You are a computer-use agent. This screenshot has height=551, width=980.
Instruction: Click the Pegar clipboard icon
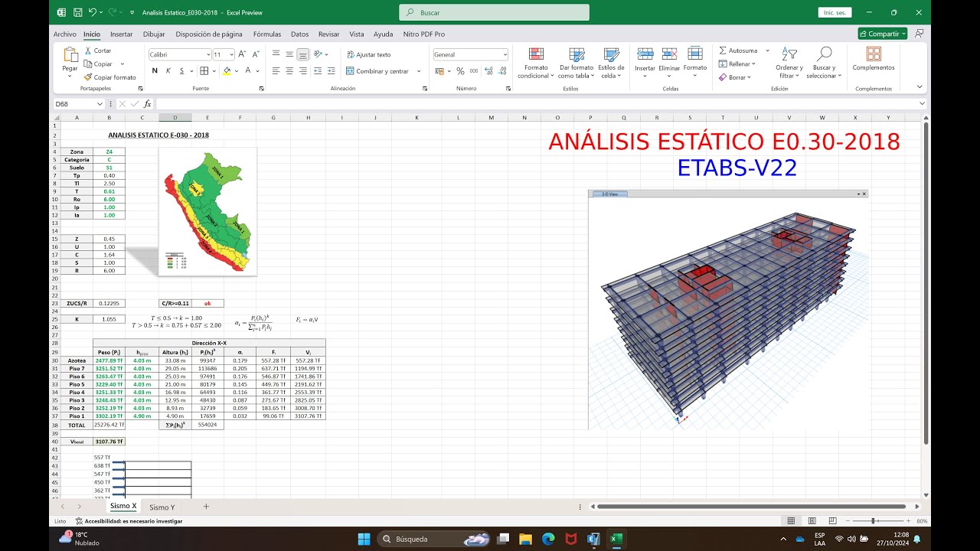70,55
